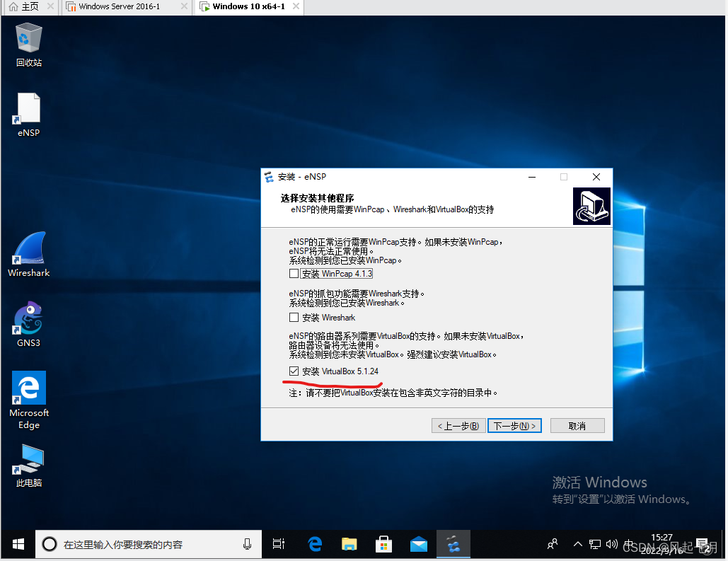Click the volume speaker tray icon
The height and width of the screenshot is (561, 728).
coord(612,544)
